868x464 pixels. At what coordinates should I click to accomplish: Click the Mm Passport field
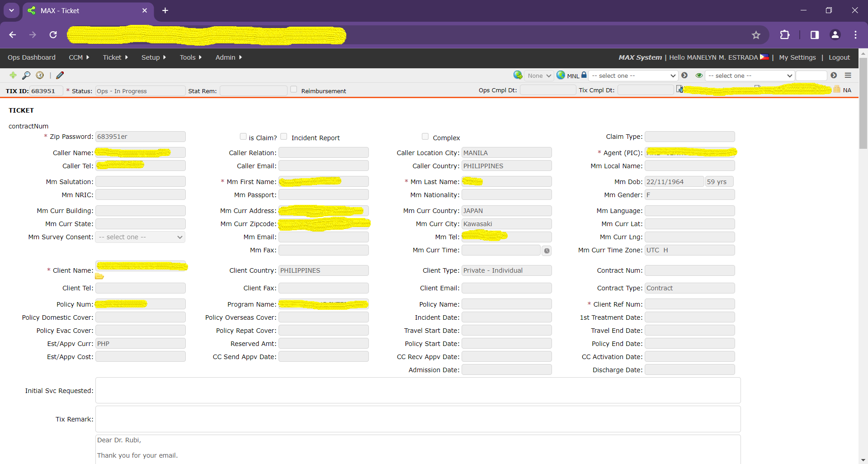(x=323, y=195)
